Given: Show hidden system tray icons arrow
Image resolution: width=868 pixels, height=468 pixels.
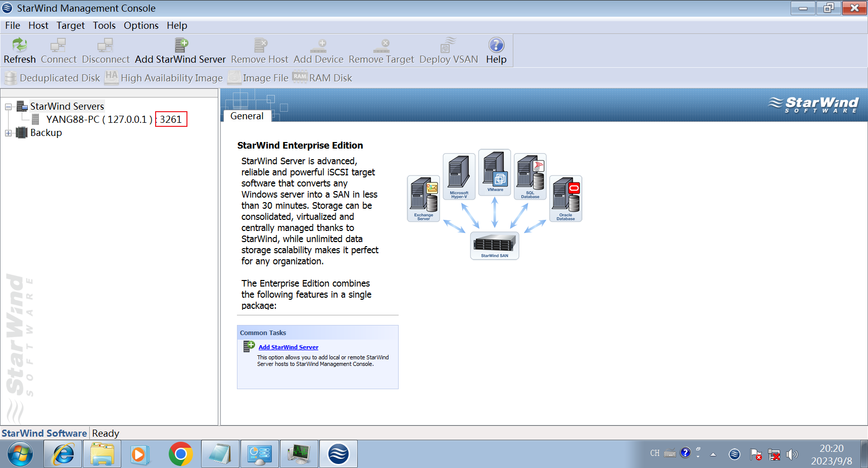Looking at the screenshot, I should coord(713,454).
